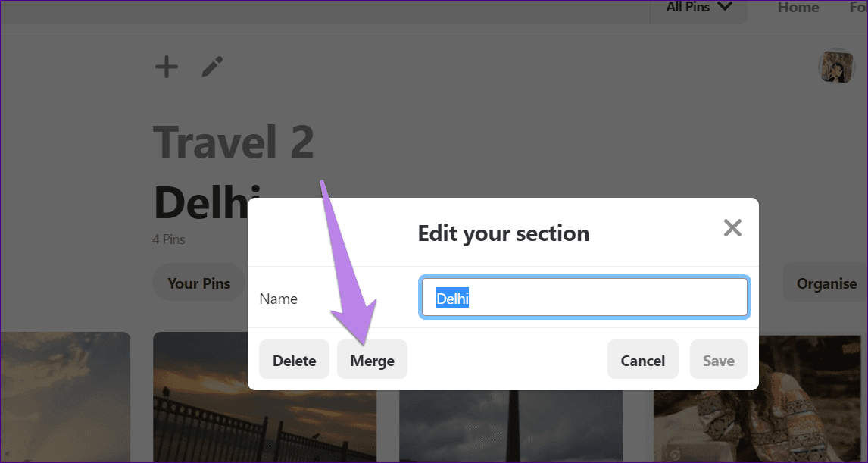Screen dimensions: 868x463
Task: Click the Delhi section heading
Action: tap(206, 202)
